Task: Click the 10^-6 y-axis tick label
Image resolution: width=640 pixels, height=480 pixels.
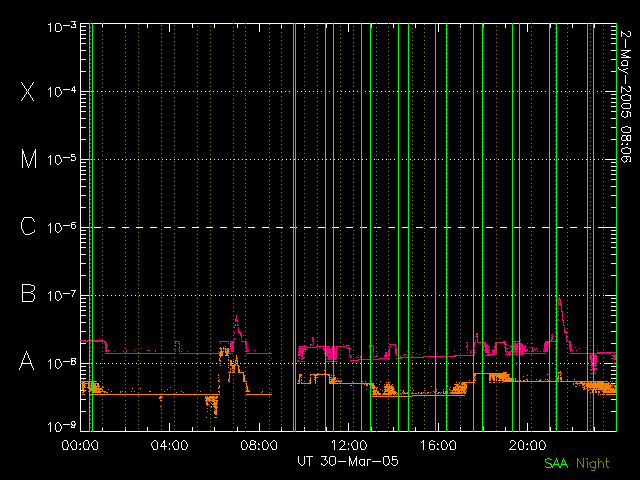Action: tap(62, 227)
